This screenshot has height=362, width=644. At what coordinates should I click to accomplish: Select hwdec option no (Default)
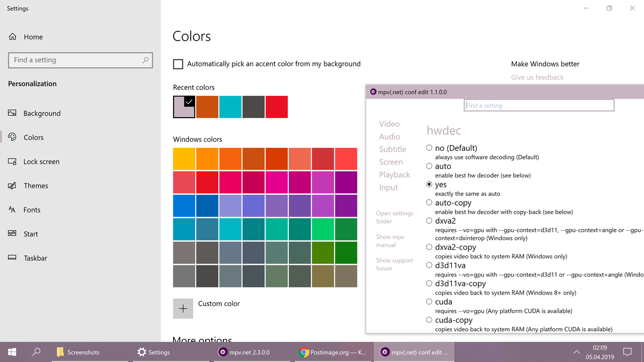(429, 148)
